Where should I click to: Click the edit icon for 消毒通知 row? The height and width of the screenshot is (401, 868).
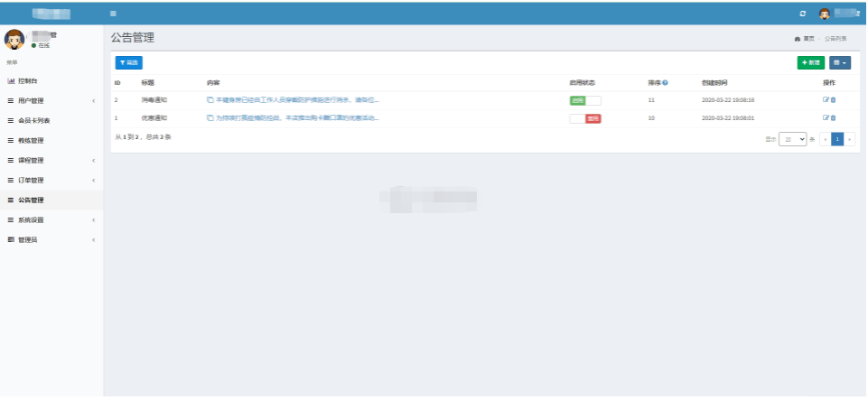(826, 99)
